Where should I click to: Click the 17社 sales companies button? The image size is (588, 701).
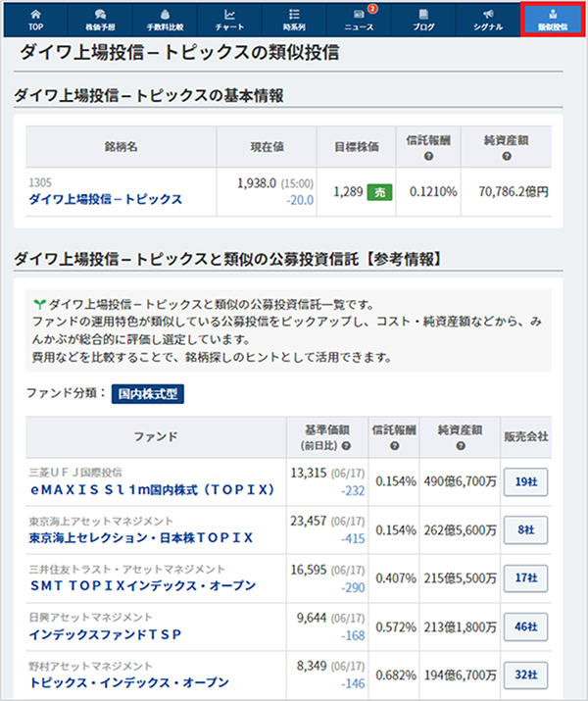point(526,578)
